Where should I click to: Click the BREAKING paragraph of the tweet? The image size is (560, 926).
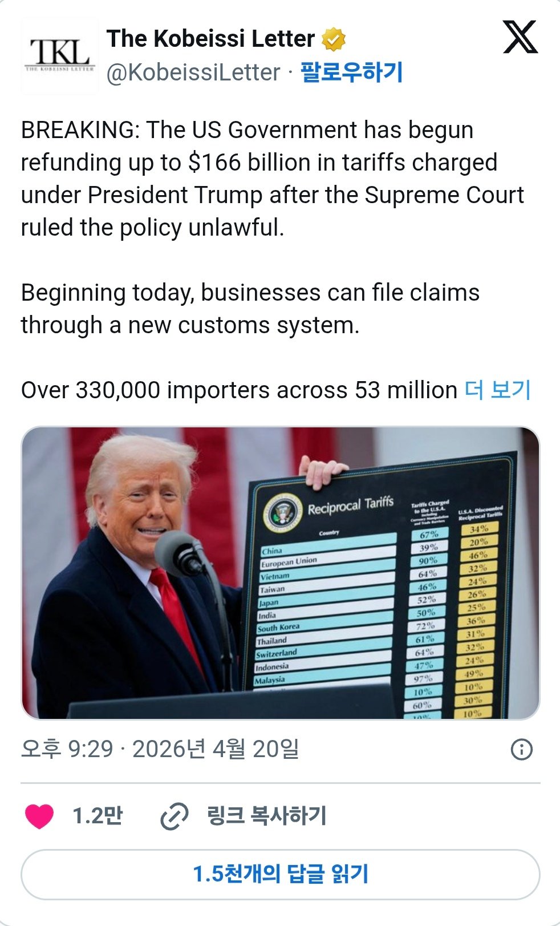tap(272, 179)
